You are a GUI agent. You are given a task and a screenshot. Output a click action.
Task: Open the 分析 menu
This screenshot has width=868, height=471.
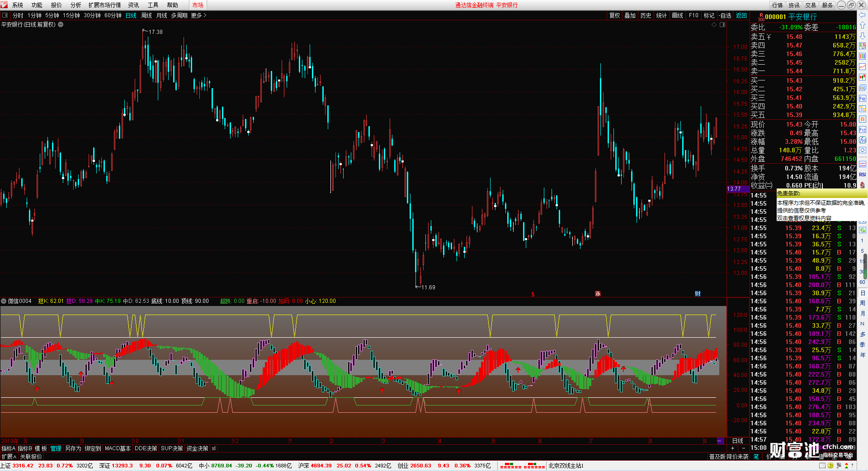point(76,5)
